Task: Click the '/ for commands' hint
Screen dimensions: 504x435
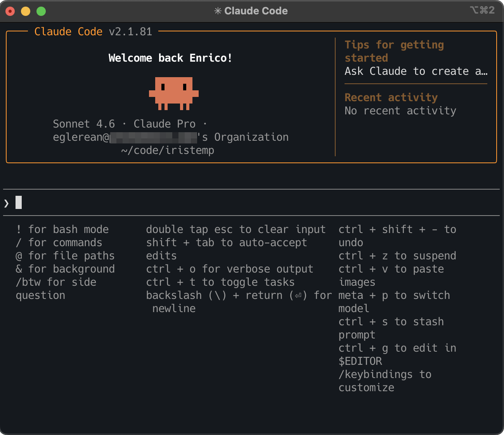Action: tap(59, 243)
